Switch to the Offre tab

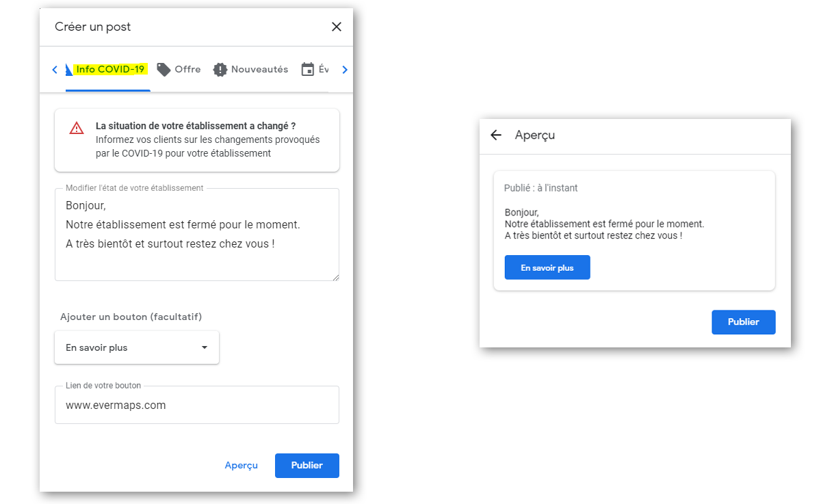(x=179, y=69)
